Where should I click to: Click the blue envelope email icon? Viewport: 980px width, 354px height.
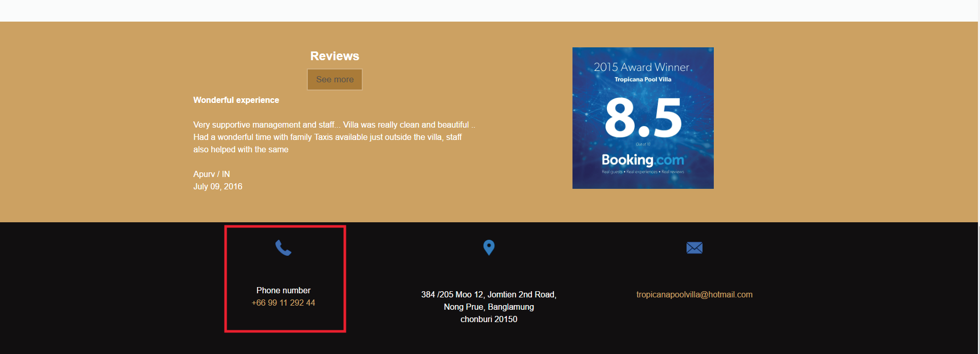tap(694, 248)
